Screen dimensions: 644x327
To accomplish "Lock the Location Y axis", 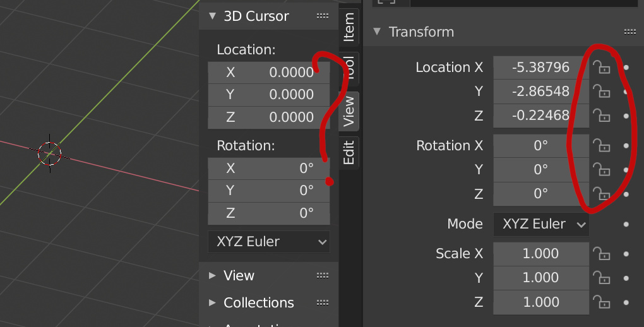I will (x=602, y=91).
